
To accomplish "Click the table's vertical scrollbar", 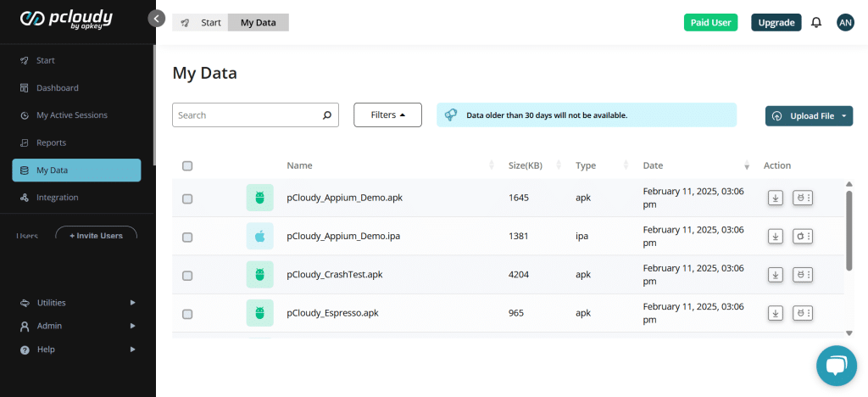I will tap(849, 229).
